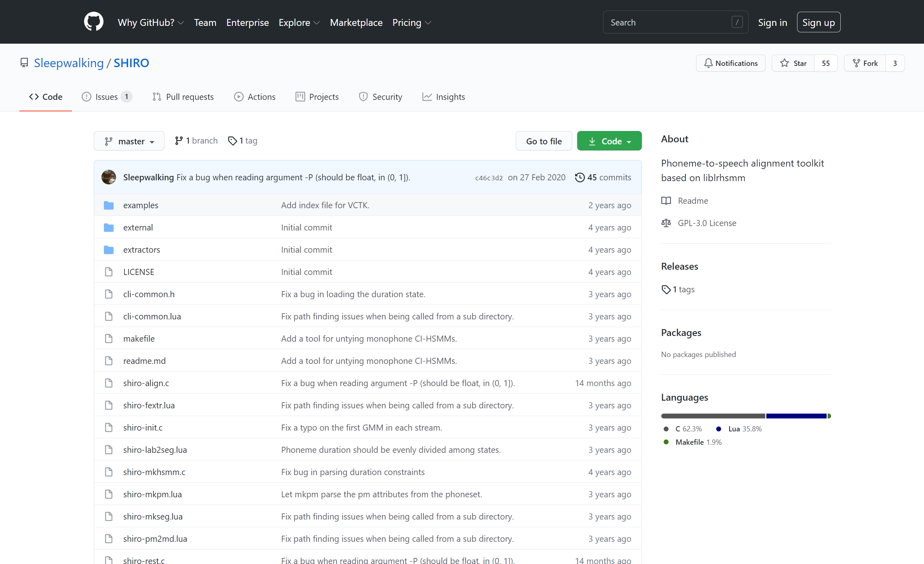The width and height of the screenshot is (924, 564).
Task: Click the Sign in link
Action: tap(772, 23)
